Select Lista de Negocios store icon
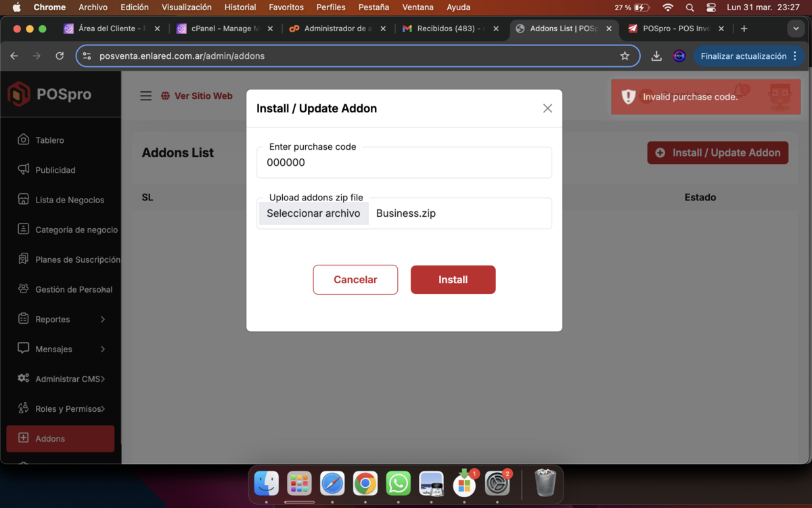Screen dimensions: 812x508 pyautogui.click(x=24, y=199)
